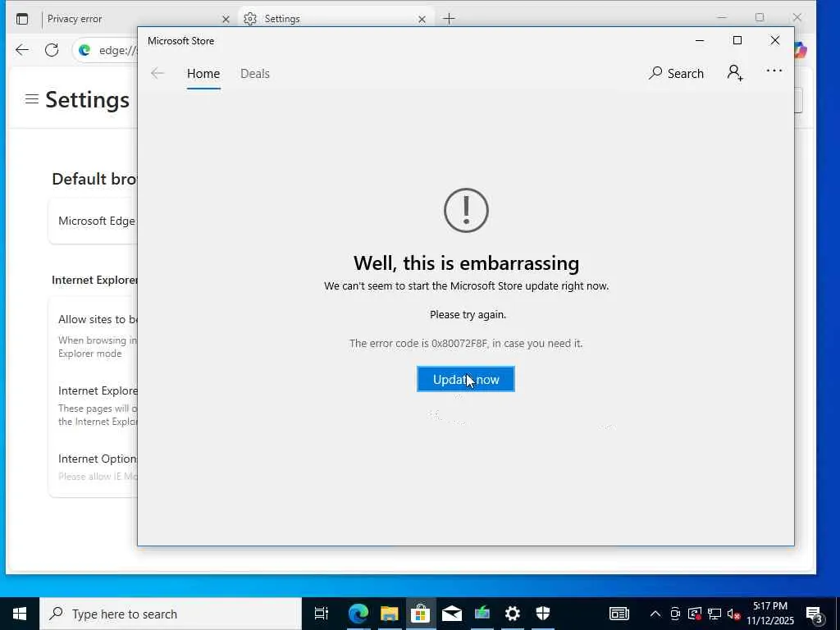
Task: Open News and interests widget on taskbar
Action: (x=619, y=614)
